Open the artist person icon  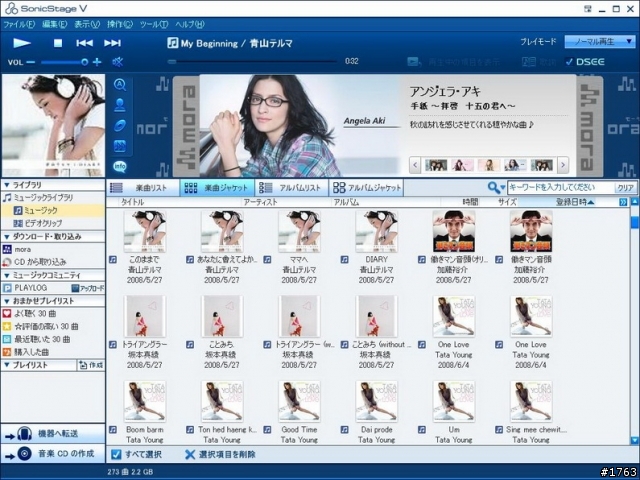tap(120, 105)
